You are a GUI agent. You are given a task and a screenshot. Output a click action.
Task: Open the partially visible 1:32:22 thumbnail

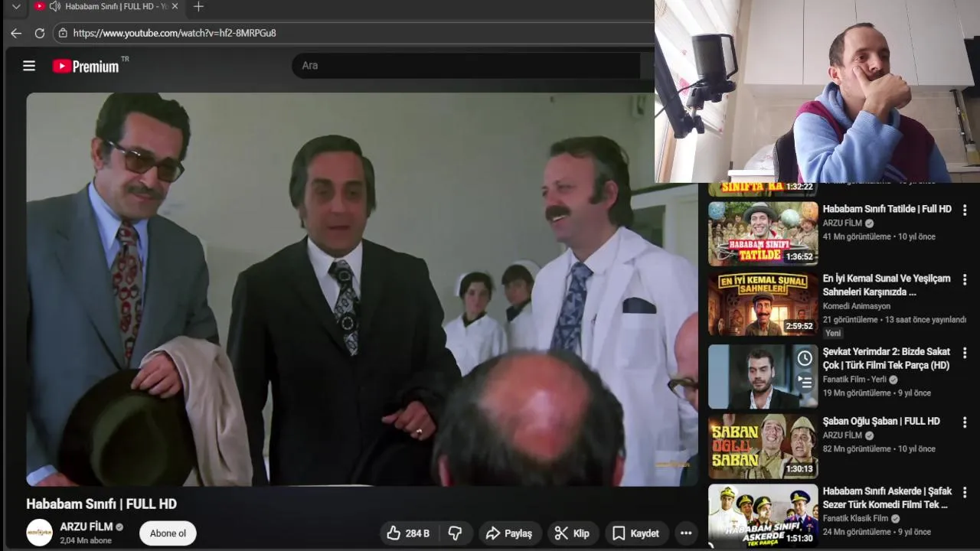point(763,189)
